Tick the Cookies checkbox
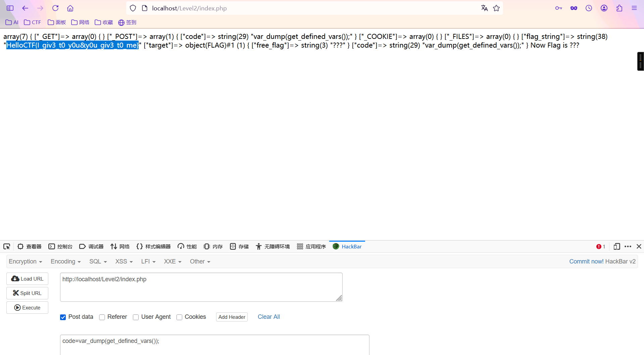This screenshot has width=644, height=355. click(180, 317)
